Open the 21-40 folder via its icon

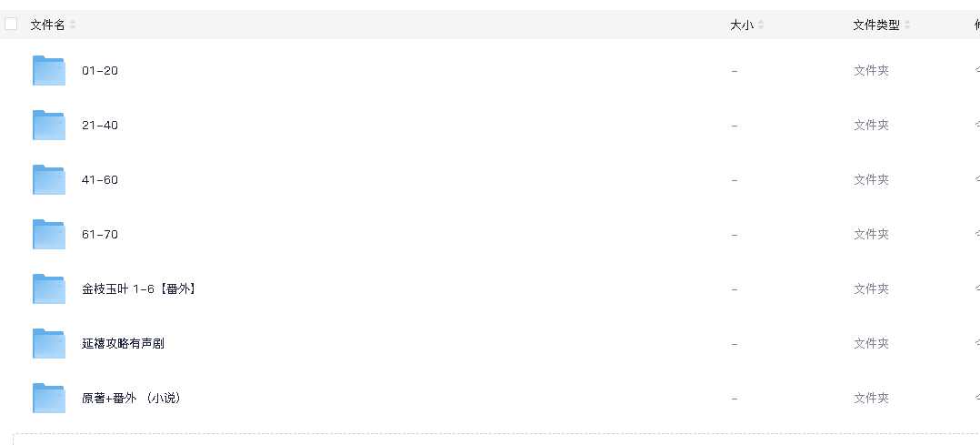tap(49, 126)
